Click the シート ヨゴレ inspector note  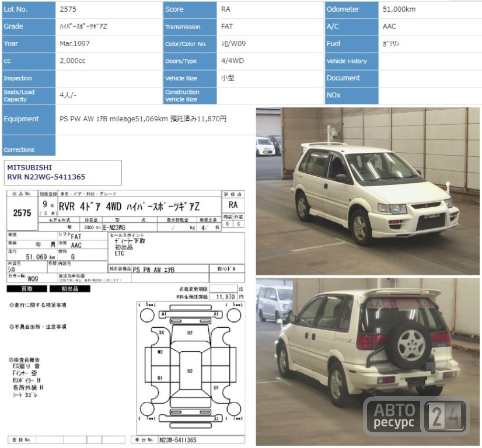(25, 395)
